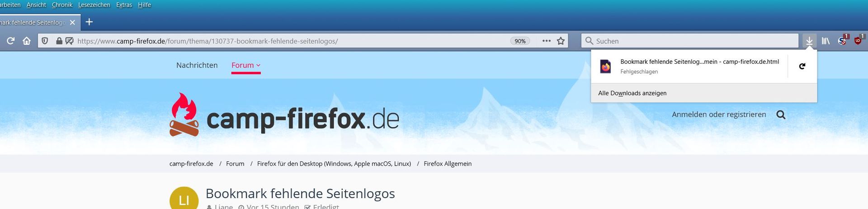Show site security padlock information
868x209 pixels.
tap(59, 41)
